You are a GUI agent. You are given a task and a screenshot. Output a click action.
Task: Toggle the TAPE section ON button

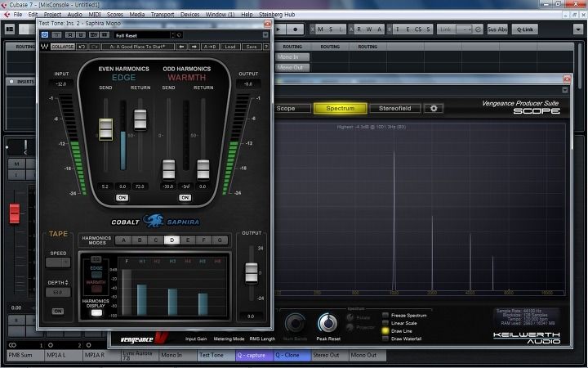(58, 312)
